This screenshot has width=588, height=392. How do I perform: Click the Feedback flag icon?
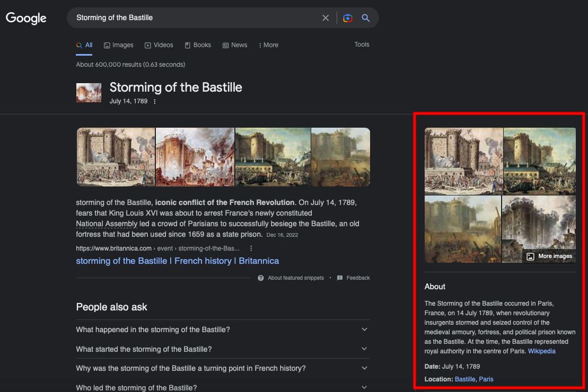(x=340, y=278)
